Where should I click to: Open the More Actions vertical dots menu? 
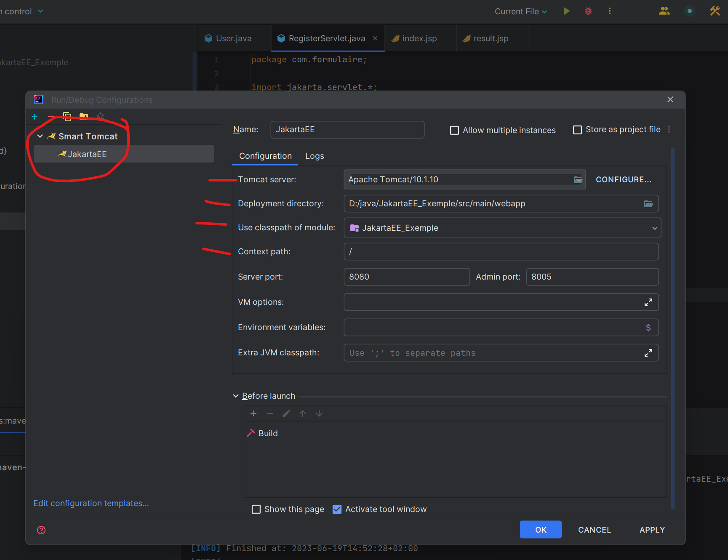tap(610, 11)
